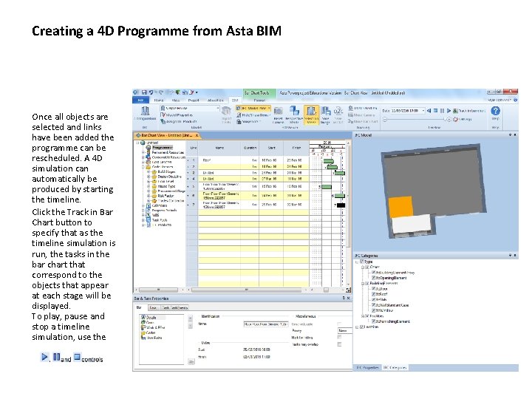
Task: Open the IFC Model panel options arrow
Action: pyautogui.click(x=510, y=134)
